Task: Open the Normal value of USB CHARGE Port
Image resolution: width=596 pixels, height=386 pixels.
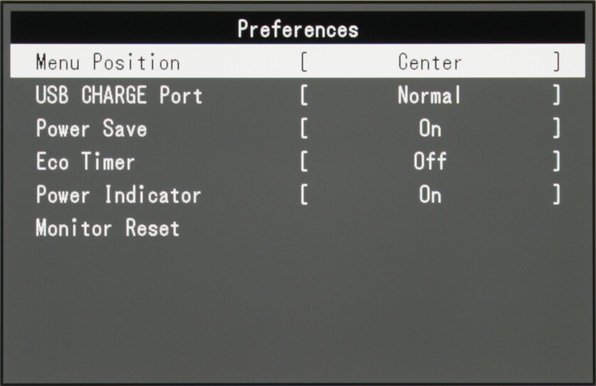Action: [x=429, y=95]
